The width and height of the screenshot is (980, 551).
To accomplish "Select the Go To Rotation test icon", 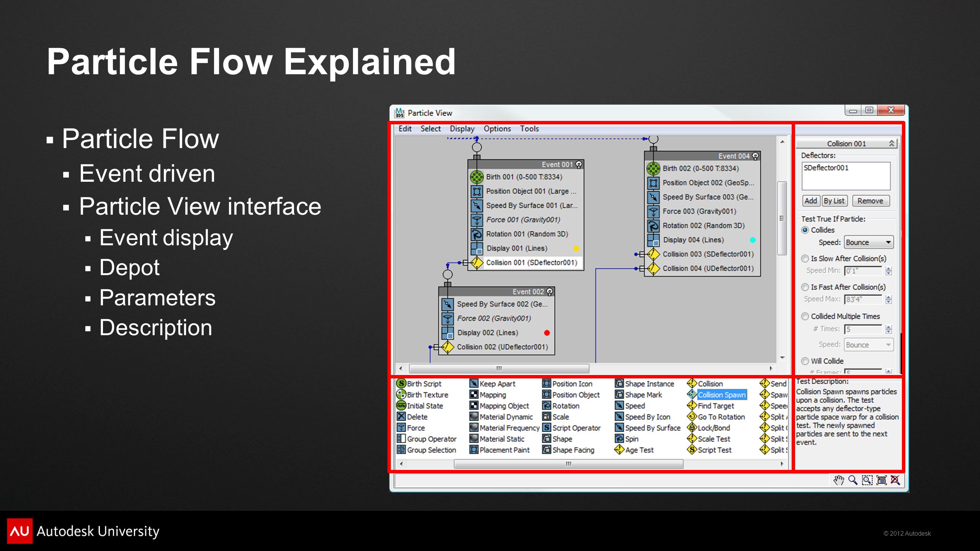I will tap(692, 416).
